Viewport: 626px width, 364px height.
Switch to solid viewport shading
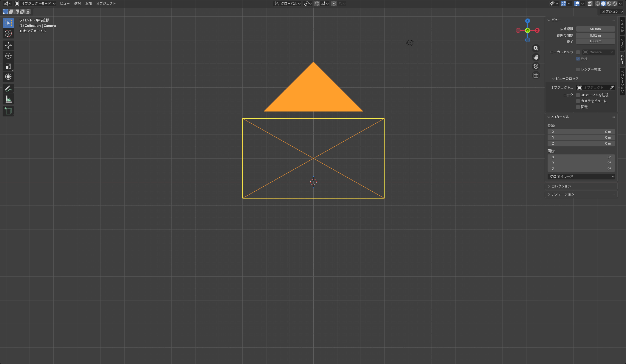603,4
